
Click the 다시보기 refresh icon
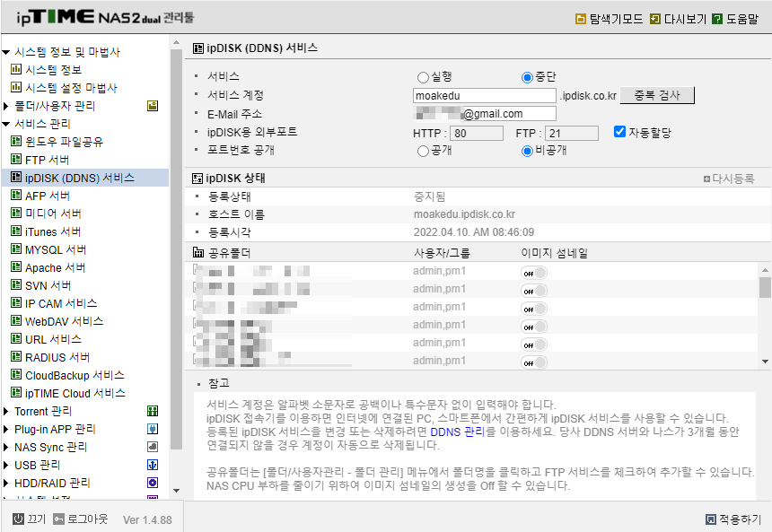tap(654, 19)
